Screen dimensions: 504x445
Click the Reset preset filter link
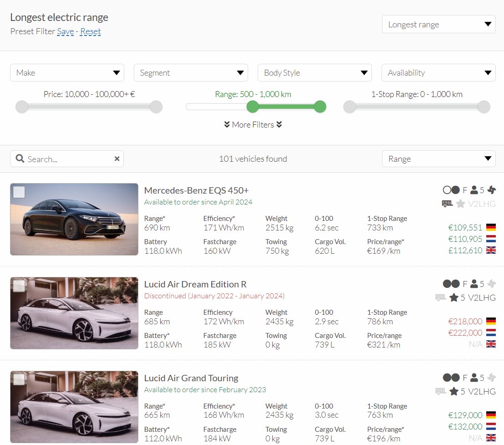point(90,31)
